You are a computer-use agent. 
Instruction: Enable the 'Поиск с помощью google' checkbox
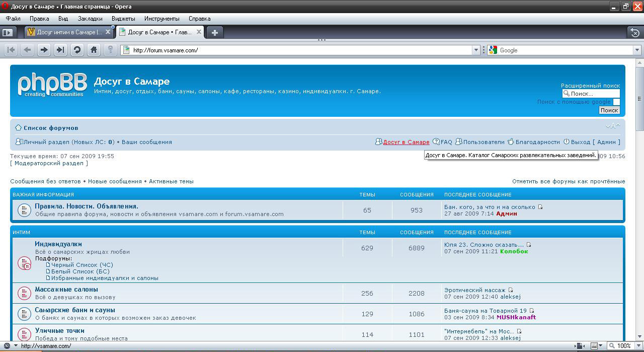[616, 102]
